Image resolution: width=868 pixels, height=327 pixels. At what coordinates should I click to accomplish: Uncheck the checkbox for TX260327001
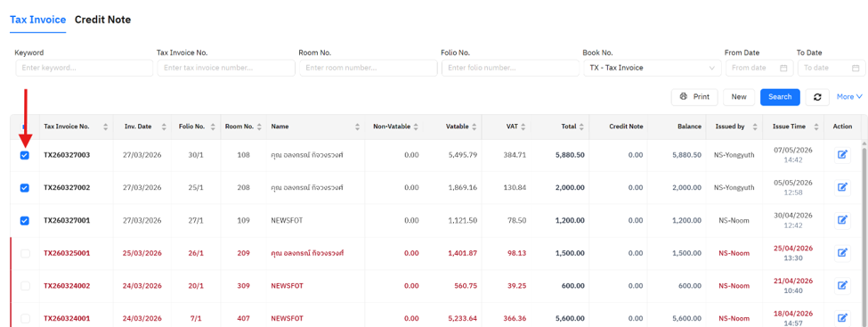point(25,221)
